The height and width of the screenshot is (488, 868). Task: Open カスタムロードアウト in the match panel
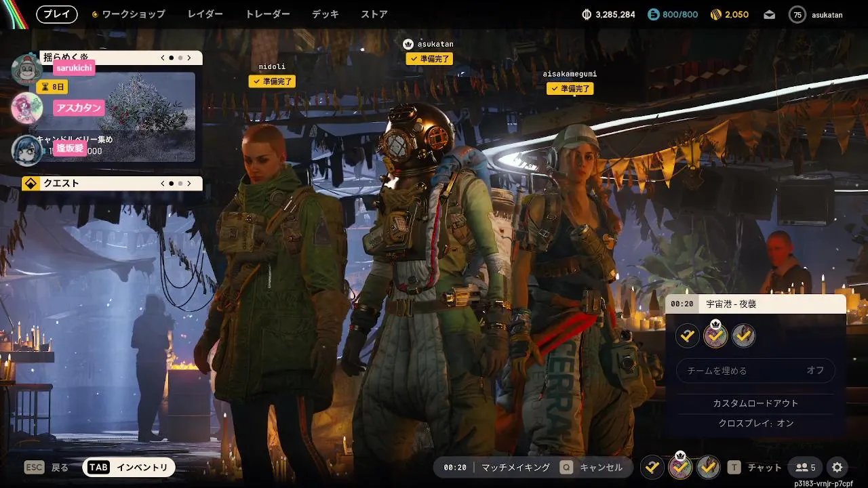(x=755, y=403)
